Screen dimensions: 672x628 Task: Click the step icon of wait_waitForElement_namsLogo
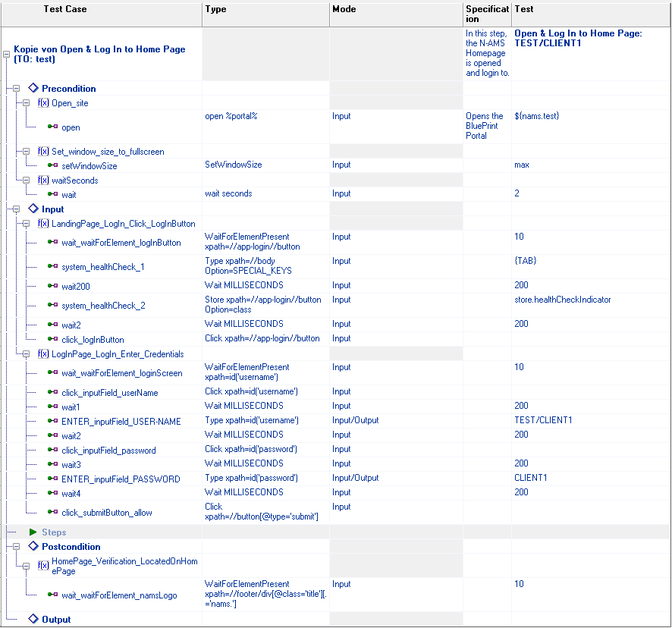tap(53, 594)
